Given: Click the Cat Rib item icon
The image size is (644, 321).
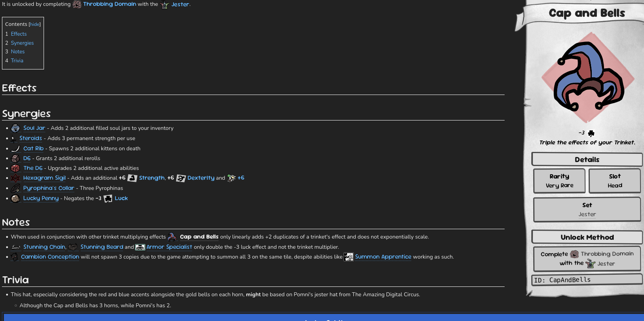Looking at the screenshot, I should 15,148.
